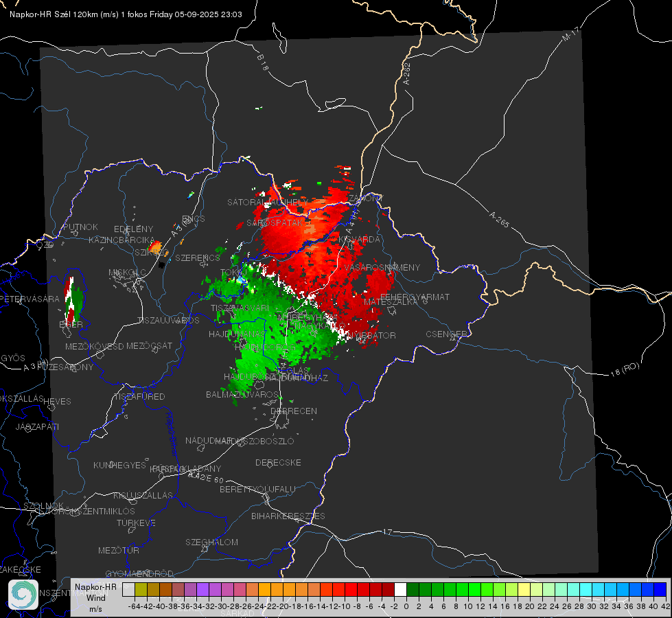Click the KUNHEGYES town label

(x=119, y=466)
